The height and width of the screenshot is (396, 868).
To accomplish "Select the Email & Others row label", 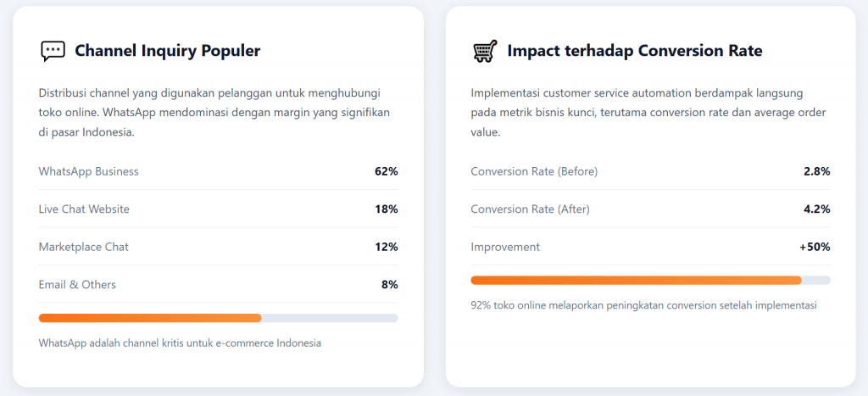I will coord(77,284).
